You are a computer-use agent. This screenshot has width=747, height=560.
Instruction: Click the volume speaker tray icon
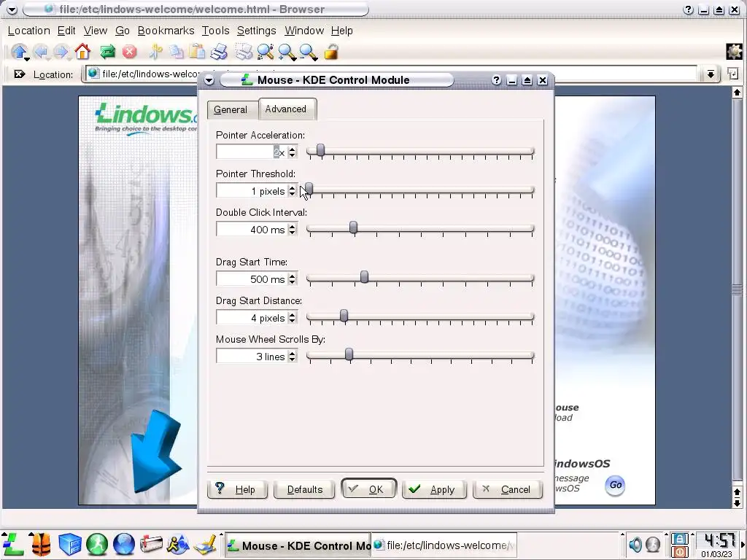tap(635, 544)
